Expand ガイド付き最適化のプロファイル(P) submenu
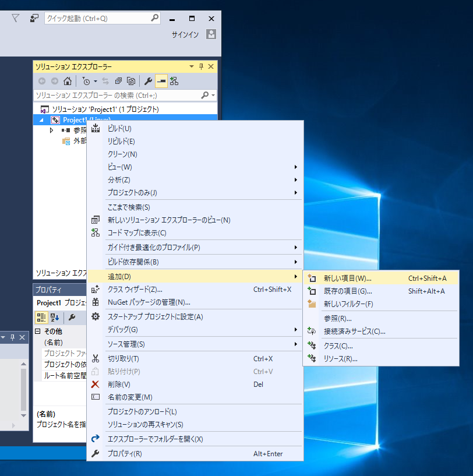 coord(195,248)
